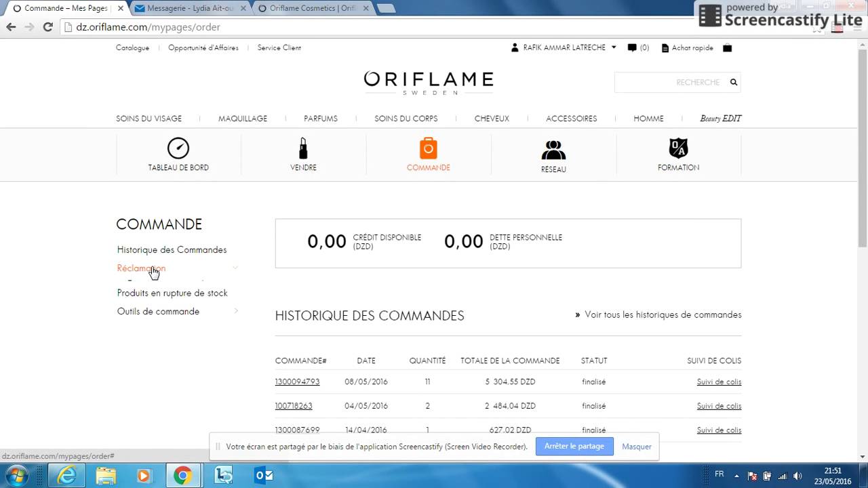Open Windows Start button

click(17, 475)
